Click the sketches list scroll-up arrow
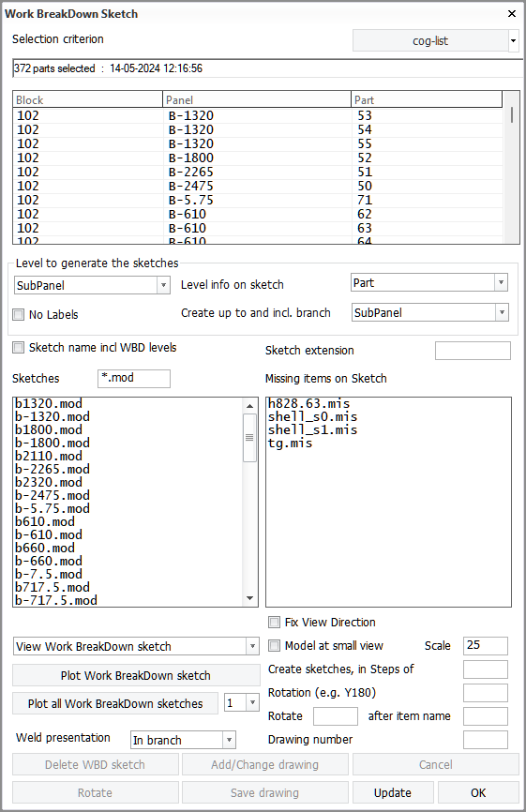This screenshot has height=812, width=526. point(250,406)
